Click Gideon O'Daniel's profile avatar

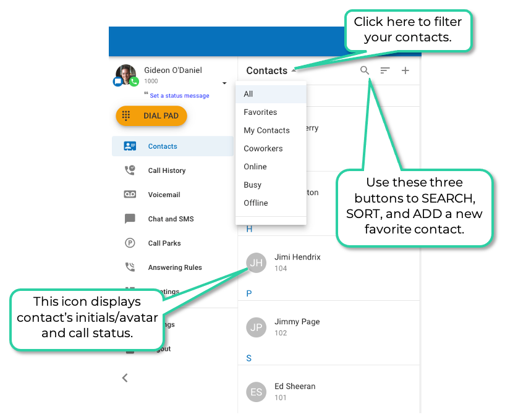(x=125, y=75)
